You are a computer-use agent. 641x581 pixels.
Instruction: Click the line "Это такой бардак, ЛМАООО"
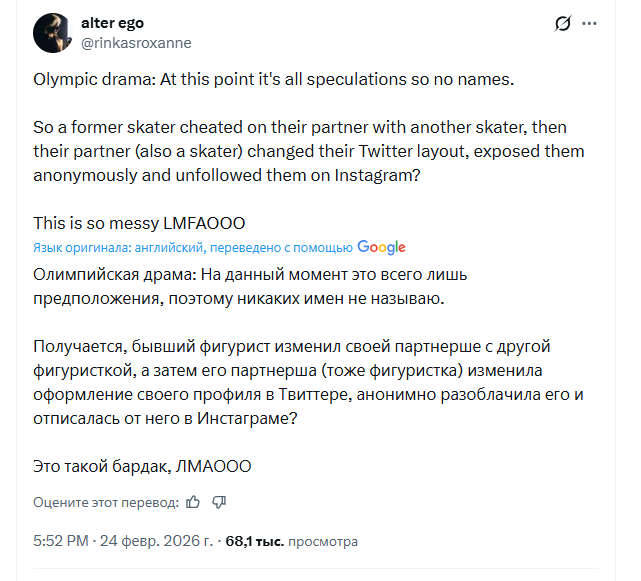(x=142, y=466)
